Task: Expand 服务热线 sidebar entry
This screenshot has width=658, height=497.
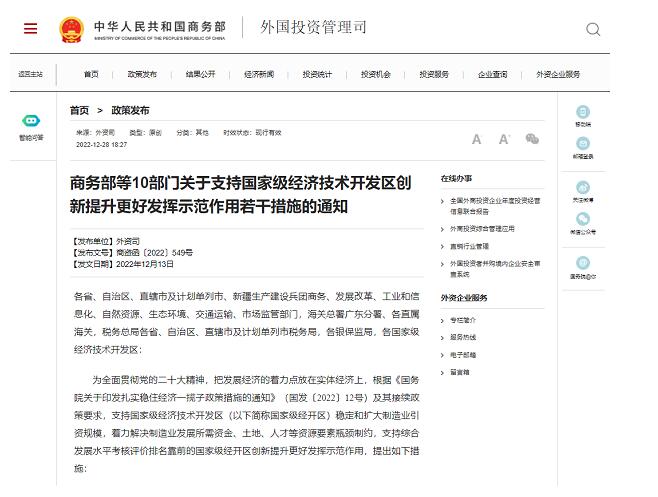Action: pyautogui.click(x=463, y=337)
